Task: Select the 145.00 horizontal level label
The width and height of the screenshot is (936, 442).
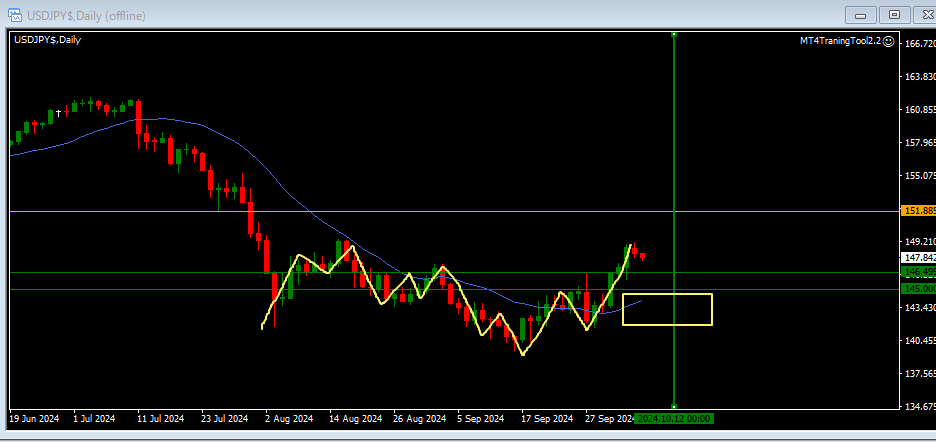Action: (x=918, y=289)
